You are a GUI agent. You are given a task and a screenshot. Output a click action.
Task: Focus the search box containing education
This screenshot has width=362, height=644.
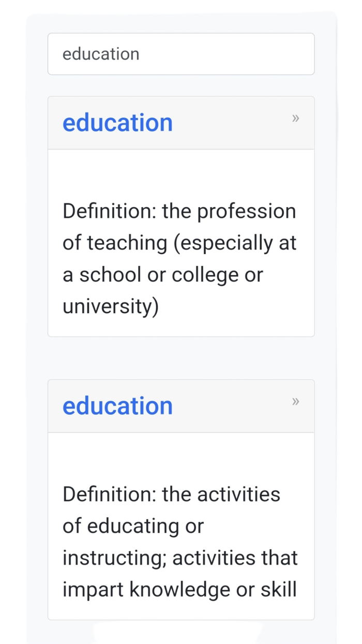181,54
